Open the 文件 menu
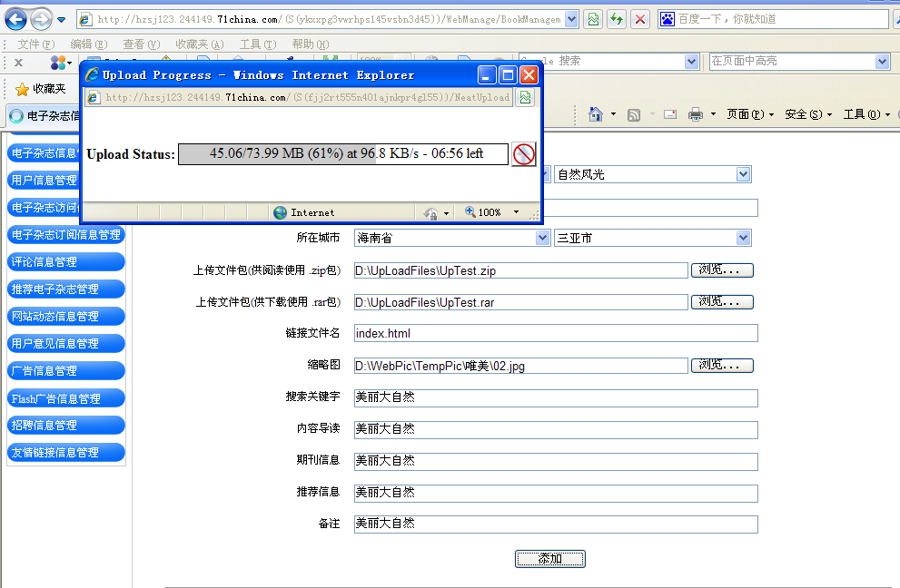This screenshot has height=588, width=900. (35, 44)
